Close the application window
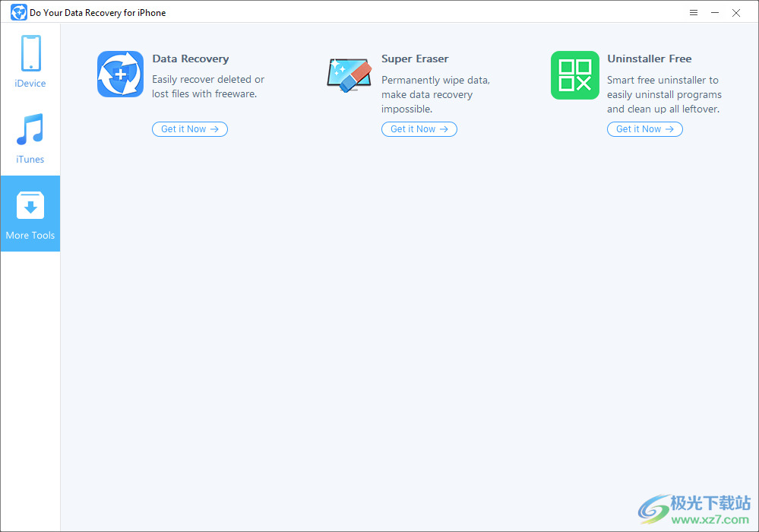Viewport: 759px width, 532px height. [736, 13]
